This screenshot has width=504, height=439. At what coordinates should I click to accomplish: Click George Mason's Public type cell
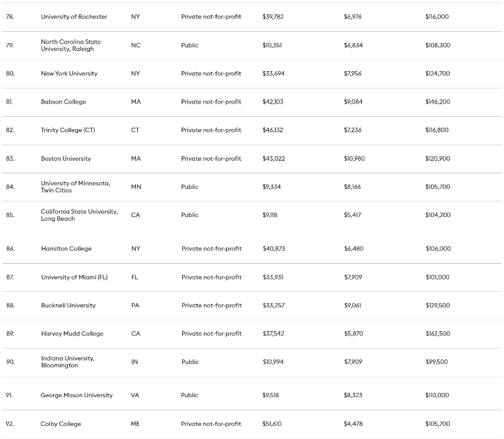click(x=190, y=395)
